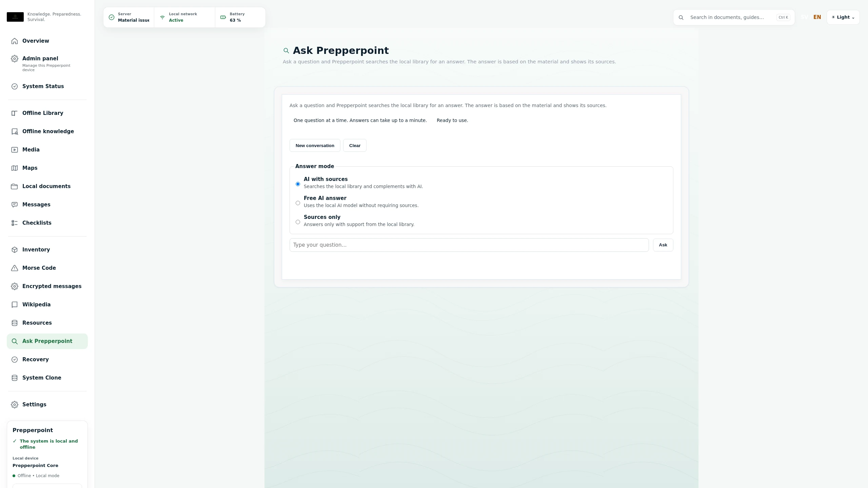Click the Wi-Fi local network icon
This screenshot has height=488, width=868.
162,17
